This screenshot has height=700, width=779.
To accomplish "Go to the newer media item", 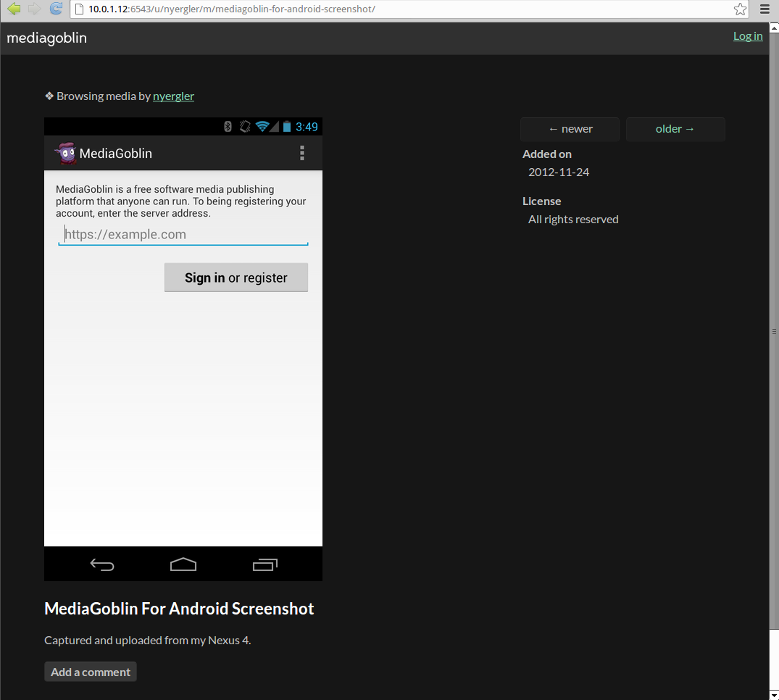I will (x=570, y=129).
